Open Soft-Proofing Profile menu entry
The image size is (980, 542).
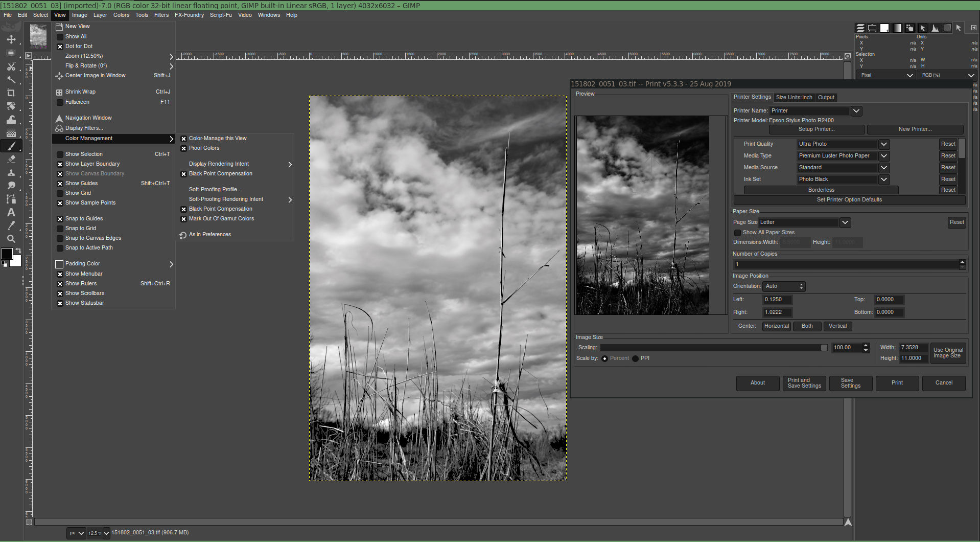[215, 189]
